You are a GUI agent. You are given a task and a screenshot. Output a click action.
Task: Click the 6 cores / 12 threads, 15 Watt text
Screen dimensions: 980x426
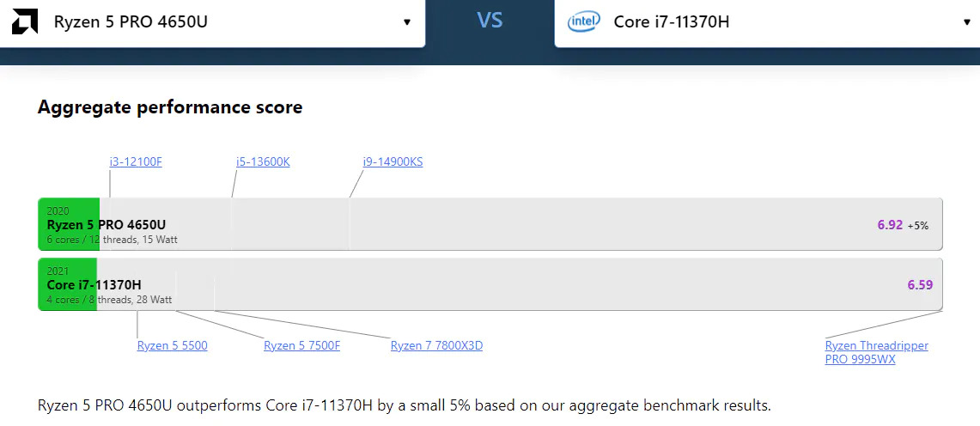pyautogui.click(x=113, y=240)
